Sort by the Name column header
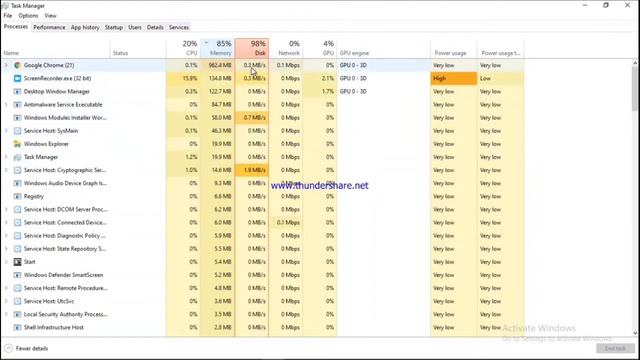Image resolution: width=640 pixels, height=360 pixels. click(56, 48)
